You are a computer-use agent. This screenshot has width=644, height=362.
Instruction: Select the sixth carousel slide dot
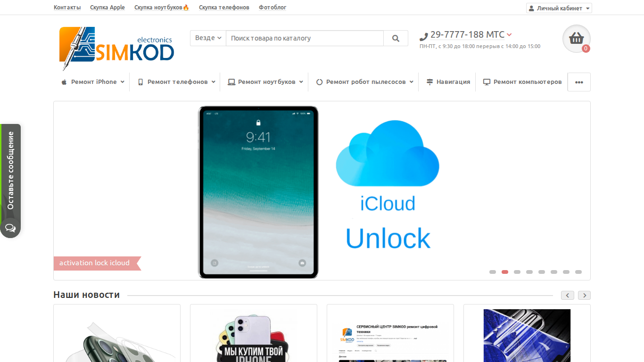554,272
